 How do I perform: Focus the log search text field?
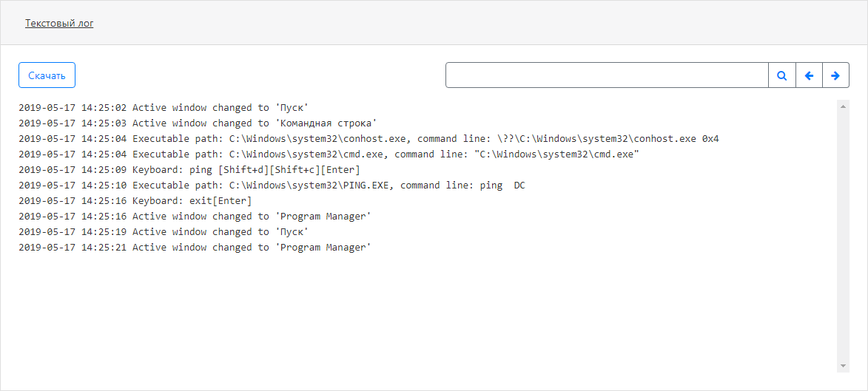607,75
